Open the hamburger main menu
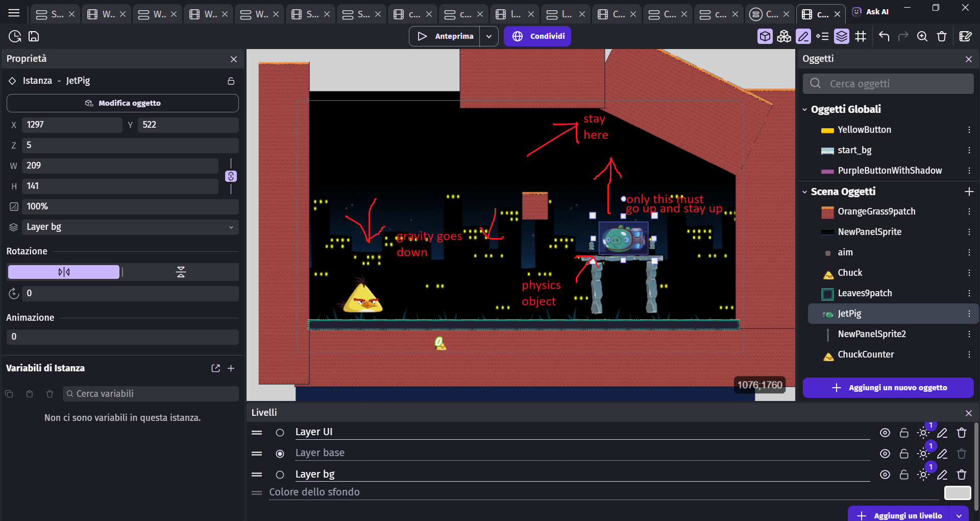Viewport: 980px width, 521px height. point(14,13)
